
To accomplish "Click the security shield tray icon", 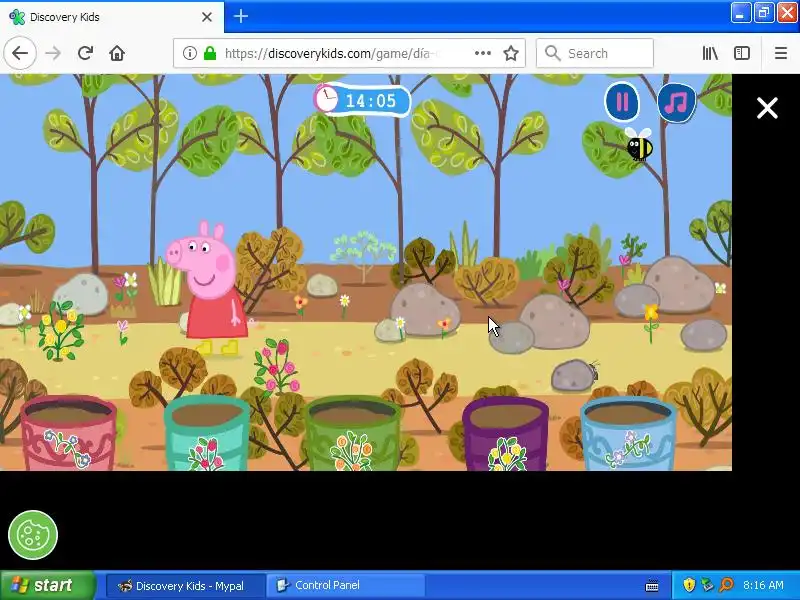I will [689, 585].
